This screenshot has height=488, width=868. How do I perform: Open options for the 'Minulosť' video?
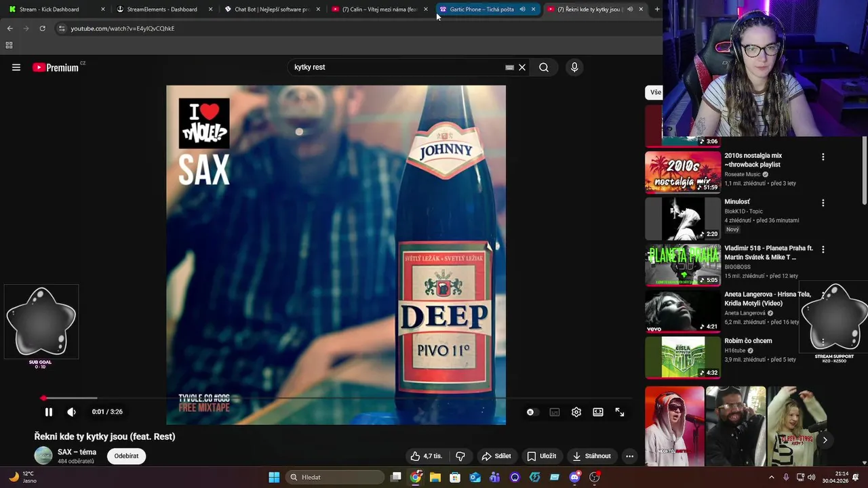pyautogui.click(x=823, y=203)
